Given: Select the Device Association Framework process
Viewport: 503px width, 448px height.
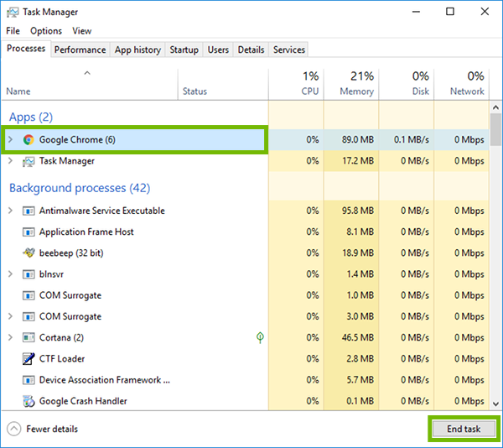Looking at the screenshot, I should click(x=245, y=380).
